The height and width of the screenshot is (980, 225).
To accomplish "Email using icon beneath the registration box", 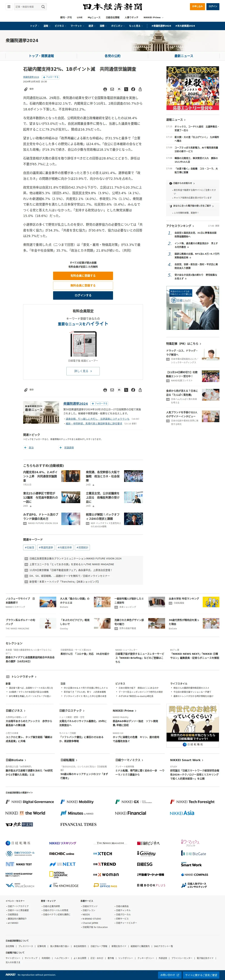I will [112, 390].
